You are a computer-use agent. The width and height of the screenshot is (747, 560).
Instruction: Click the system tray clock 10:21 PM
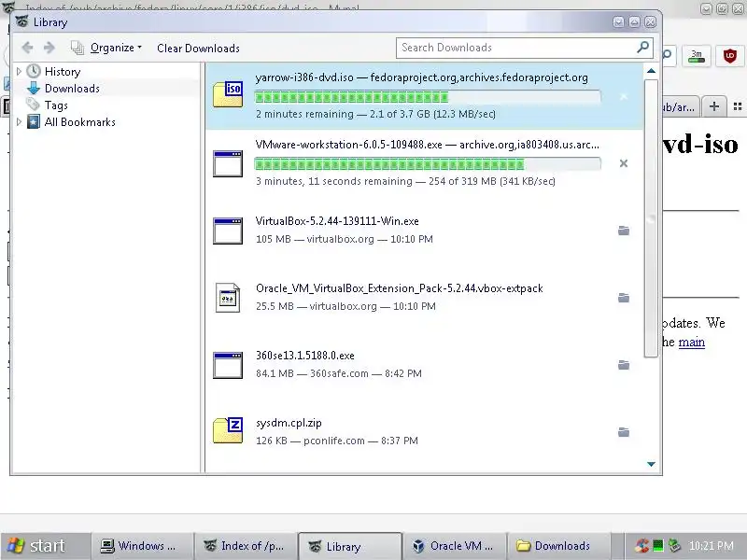pos(711,546)
